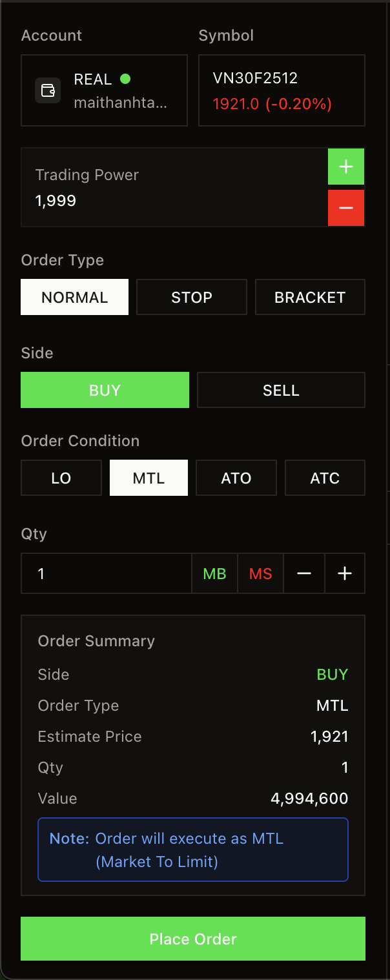The height and width of the screenshot is (980, 390).
Task: Switch to the BRACKET order type tab
Action: point(310,297)
